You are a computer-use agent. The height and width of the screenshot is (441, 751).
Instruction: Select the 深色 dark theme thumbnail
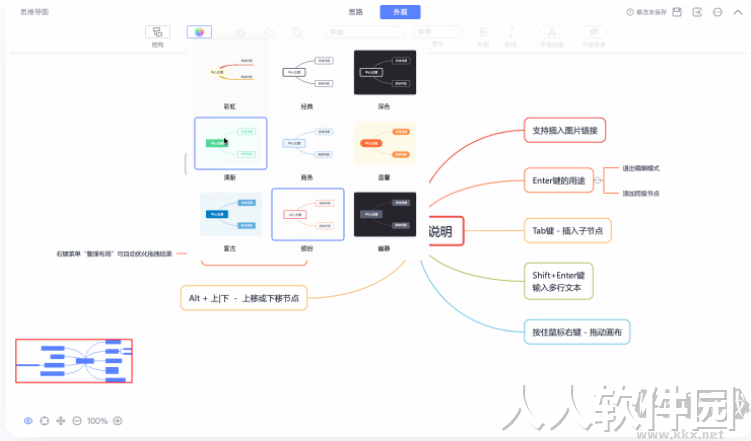tap(385, 72)
